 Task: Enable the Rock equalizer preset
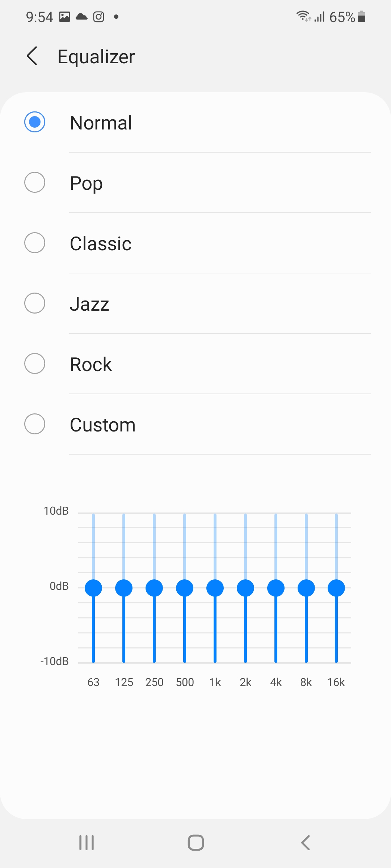point(35,363)
